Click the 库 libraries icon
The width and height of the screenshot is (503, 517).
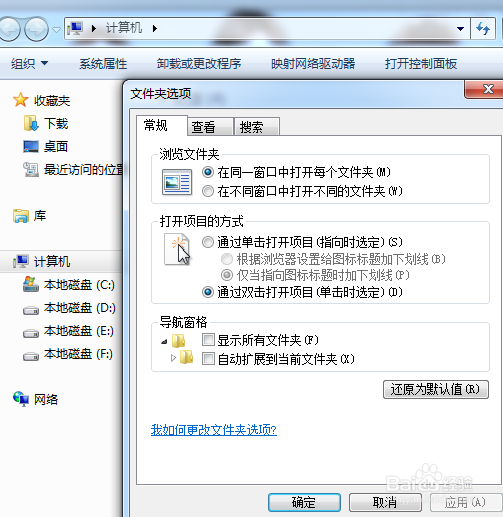(x=21, y=216)
